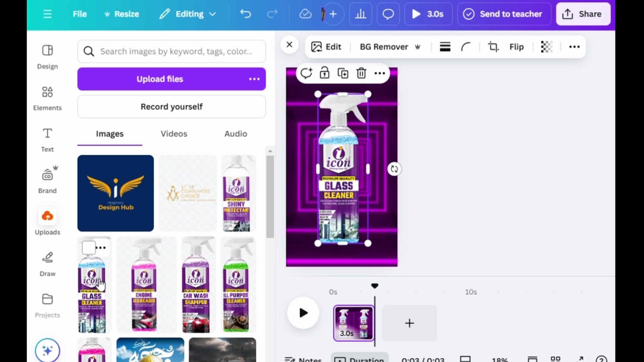Tick checkbox on Glass Cleaner upload thumbnail

[x=89, y=248]
